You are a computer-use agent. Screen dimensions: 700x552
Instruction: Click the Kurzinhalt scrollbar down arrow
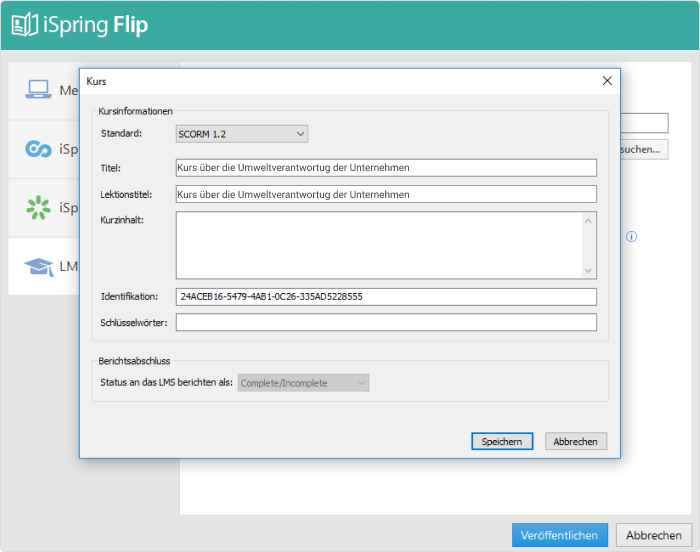coord(588,270)
